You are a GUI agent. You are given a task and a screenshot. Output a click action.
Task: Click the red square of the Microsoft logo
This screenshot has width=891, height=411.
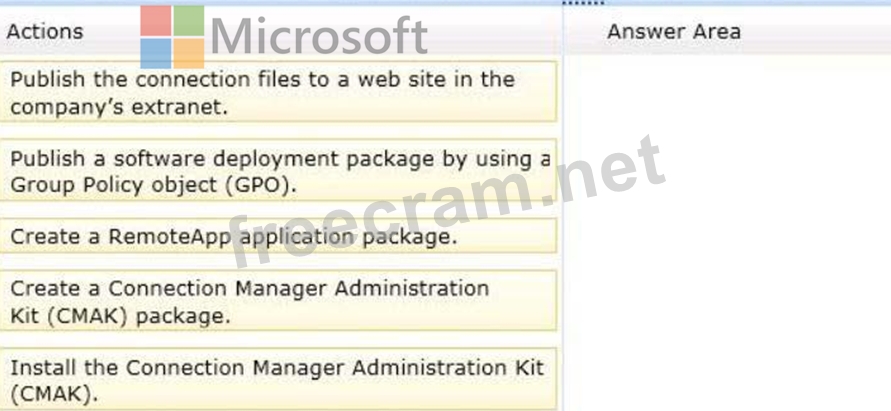[156, 21]
